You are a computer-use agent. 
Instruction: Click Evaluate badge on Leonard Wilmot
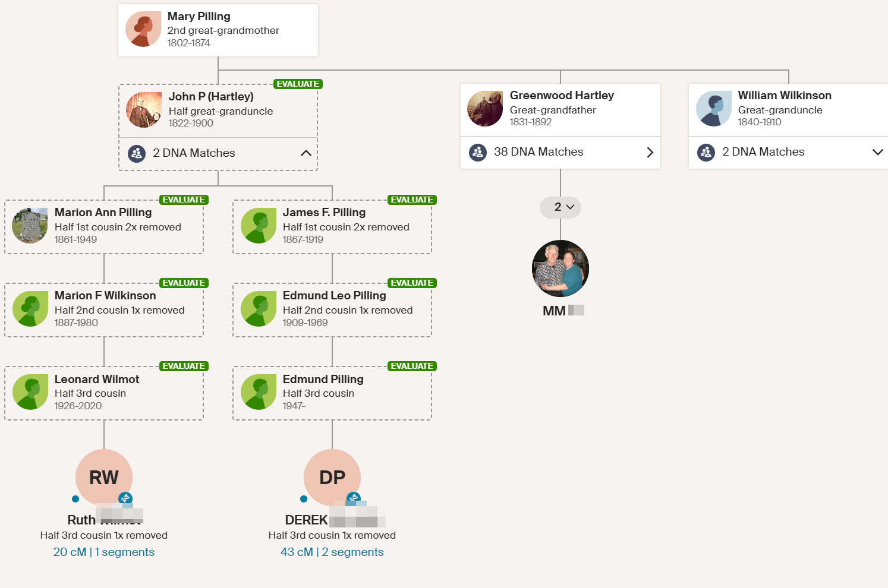(x=184, y=366)
